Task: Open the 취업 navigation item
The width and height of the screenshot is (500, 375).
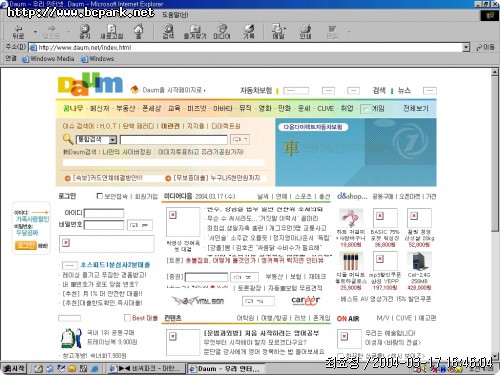Action: [x=347, y=108]
